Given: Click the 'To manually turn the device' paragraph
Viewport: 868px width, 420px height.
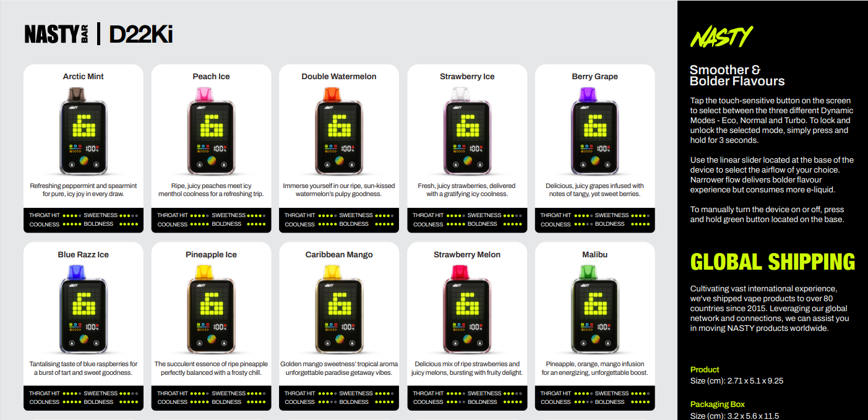Looking at the screenshot, I should [x=767, y=215].
